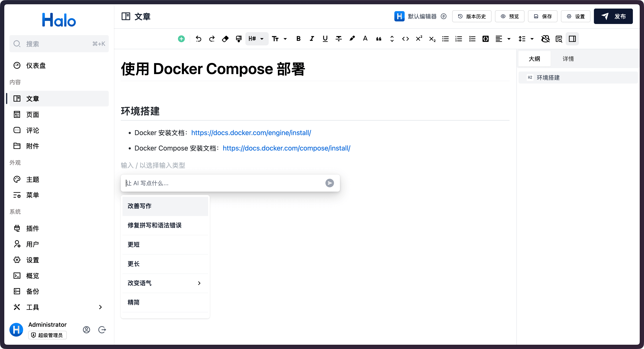
Task: Switch to the 详情 details tab
Action: tap(568, 59)
